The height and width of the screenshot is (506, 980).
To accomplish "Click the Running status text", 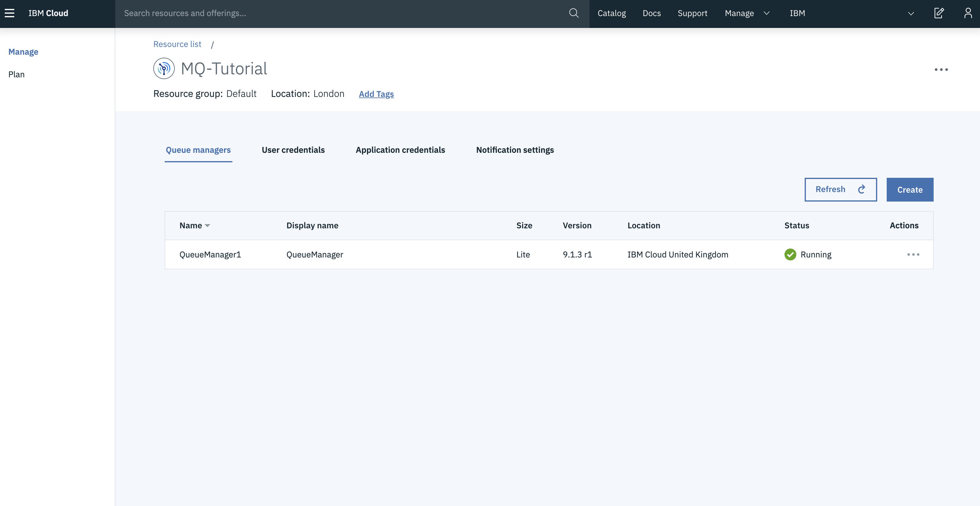I will click(x=816, y=254).
